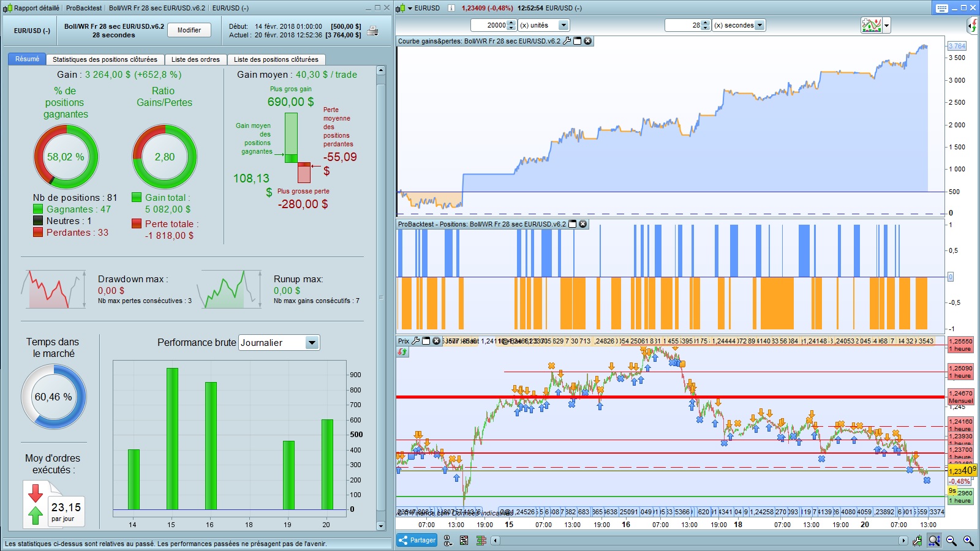The width and height of the screenshot is (980, 551).
Task: Switch to the Résumé tab
Action: click(x=27, y=59)
